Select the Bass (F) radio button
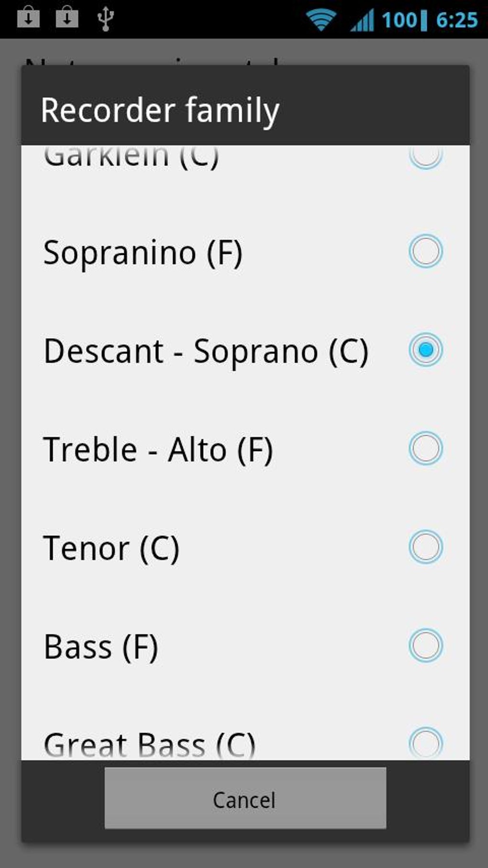Screen dimensions: 488x868 [x=425, y=645]
